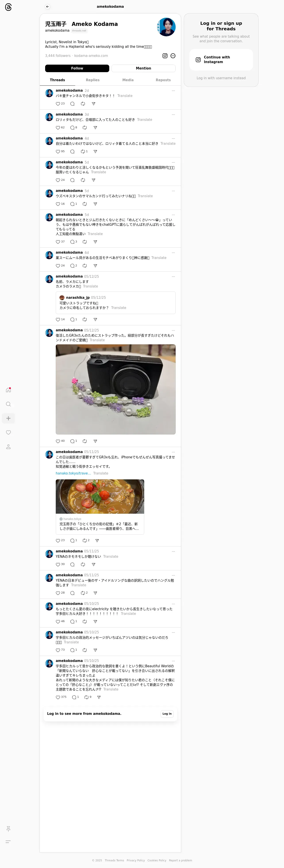The height and width of the screenshot is (868, 284).
Task: Open the Search icon in sidebar
Action: [8, 404]
